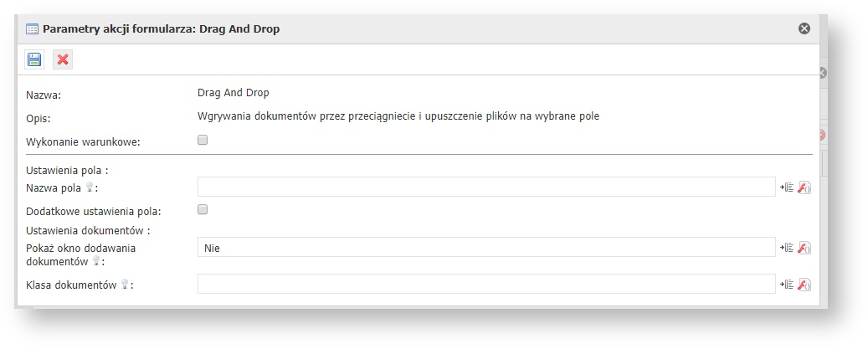Open variable list icon for Nazwa pola
868x349 pixels.
tap(787, 187)
